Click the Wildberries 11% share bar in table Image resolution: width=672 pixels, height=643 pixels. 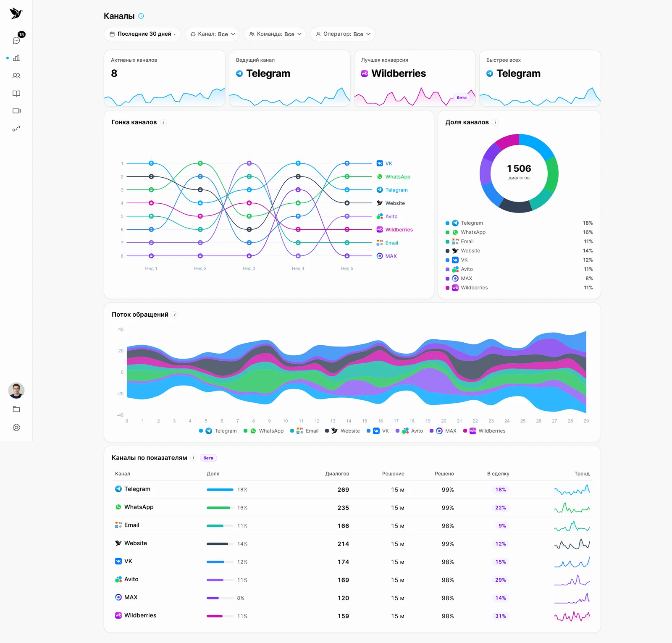pos(220,616)
